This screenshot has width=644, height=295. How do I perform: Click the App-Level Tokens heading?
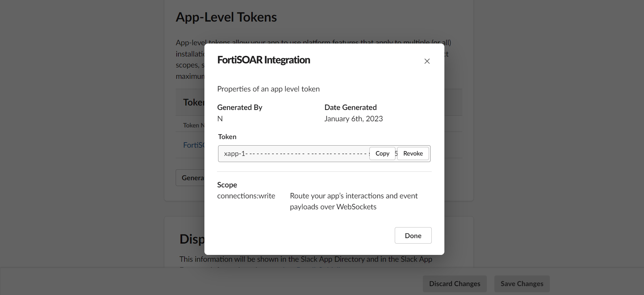click(226, 17)
